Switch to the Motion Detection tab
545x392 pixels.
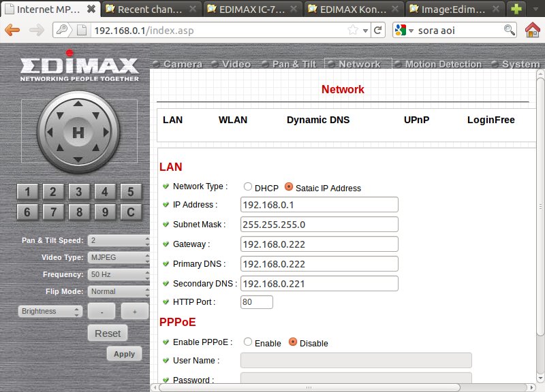(x=442, y=64)
